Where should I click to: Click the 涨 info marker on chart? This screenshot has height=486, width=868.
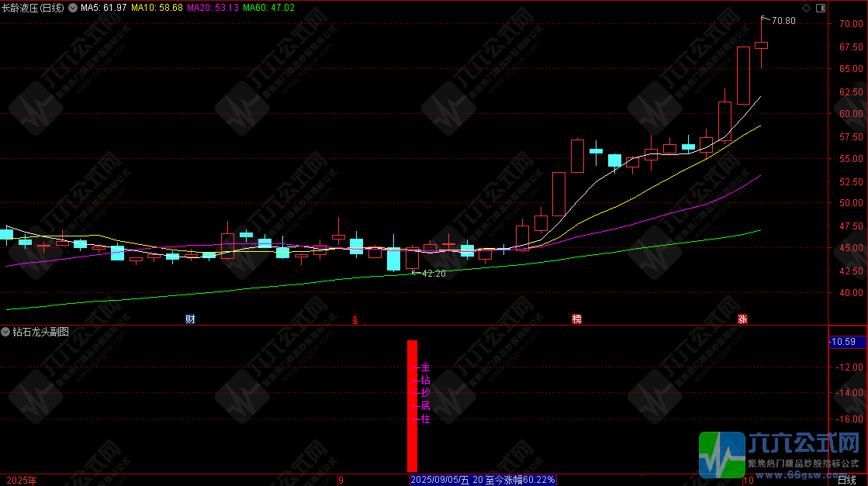742,319
